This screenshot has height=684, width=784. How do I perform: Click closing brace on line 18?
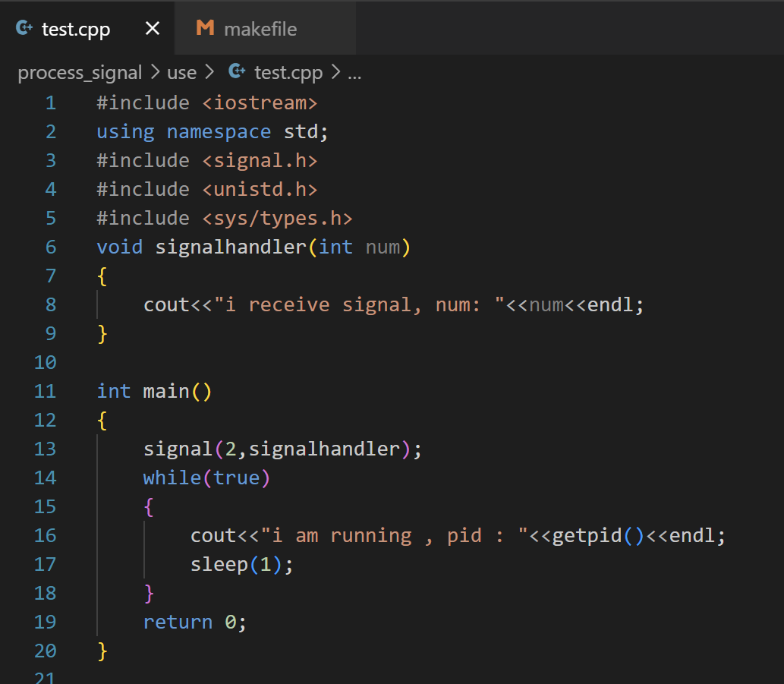[x=149, y=594]
